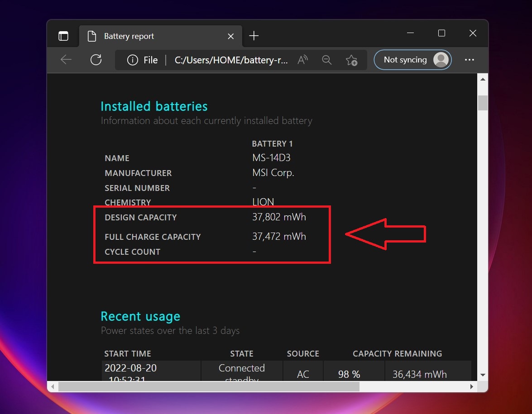Viewport: 532px width, 414px height.
Task: Click the Not syncing profile button
Action: pos(412,60)
